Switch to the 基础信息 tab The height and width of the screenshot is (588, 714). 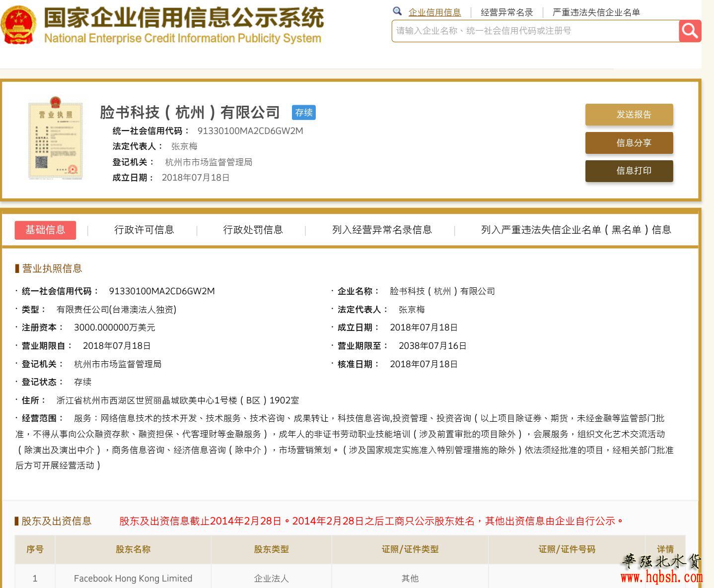pyautogui.click(x=45, y=230)
